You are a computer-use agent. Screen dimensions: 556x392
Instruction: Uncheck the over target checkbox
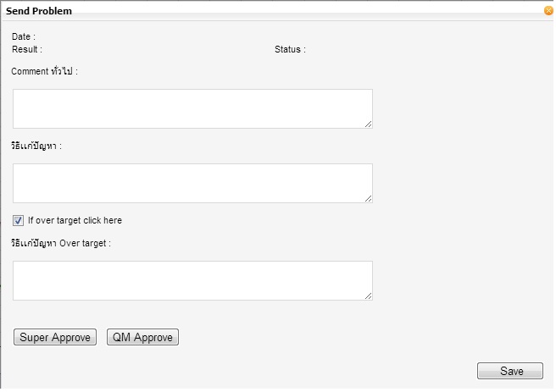tap(18, 221)
